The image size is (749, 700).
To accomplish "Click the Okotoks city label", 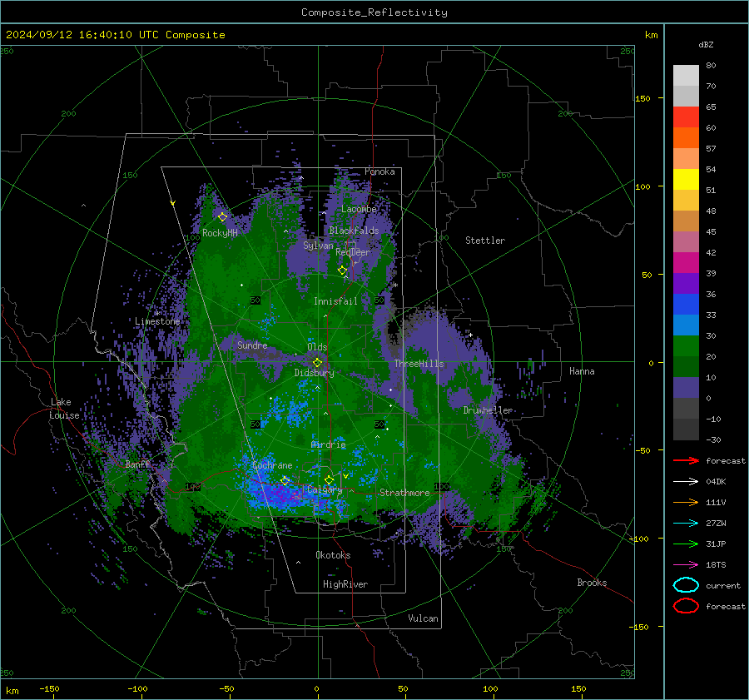I will point(333,555).
